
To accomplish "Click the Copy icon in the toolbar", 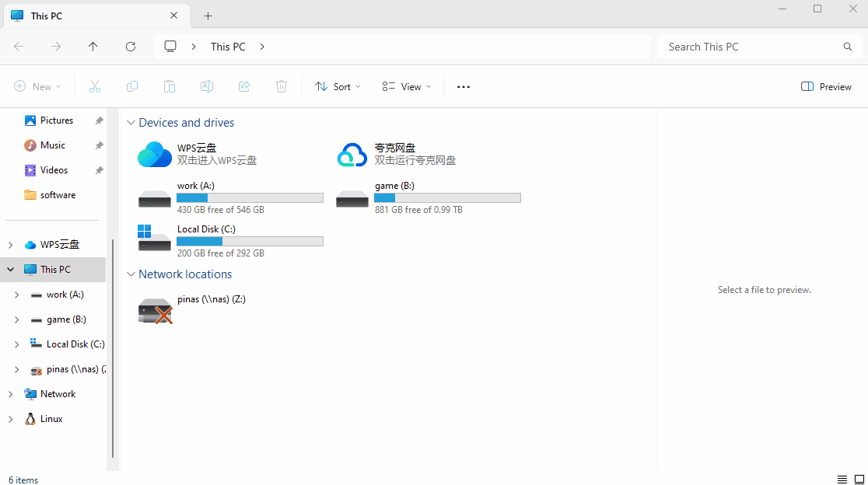I will 132,86.
